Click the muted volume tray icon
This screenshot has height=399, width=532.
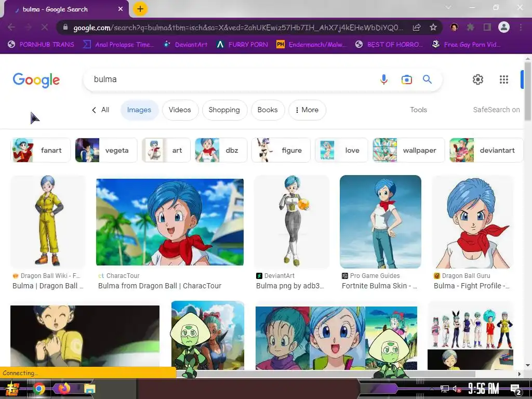pos(457,389)
